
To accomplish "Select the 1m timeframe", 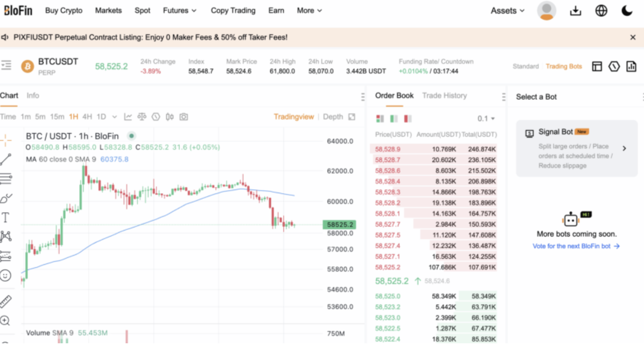I will pos(26,117).
